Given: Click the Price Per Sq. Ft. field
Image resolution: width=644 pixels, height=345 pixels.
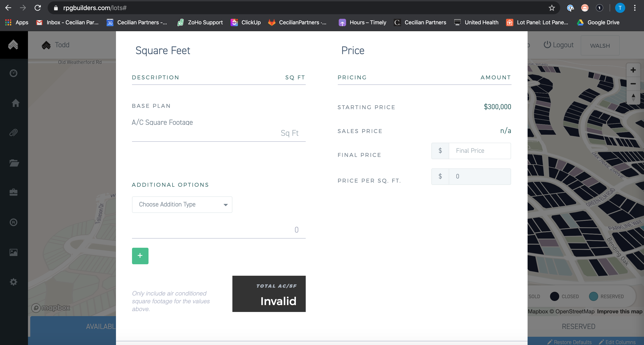Looking at the screenshot, I should [479, 176].
